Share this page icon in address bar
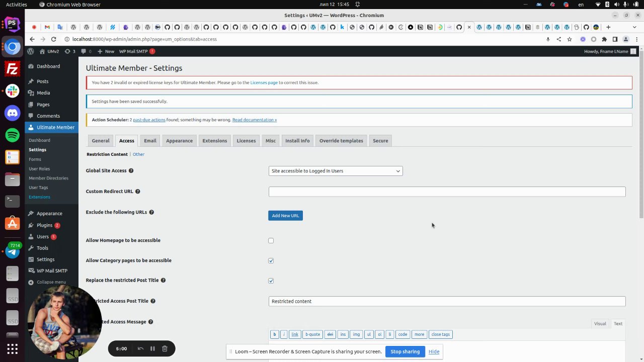This screenshot has width=644, height=362. pos(558,39)
